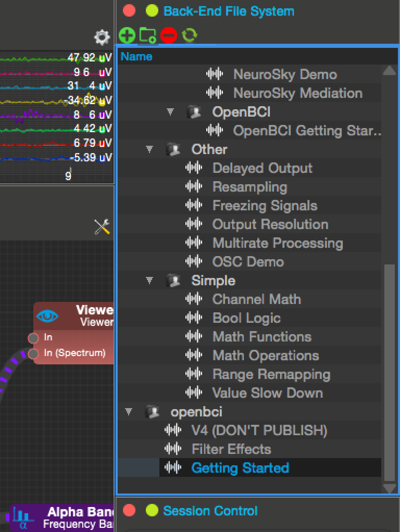The height and width of the screenshot is (532, 400).
Task: Click waveform icon beside Value Slow Down
Action: tap(194, 392)
